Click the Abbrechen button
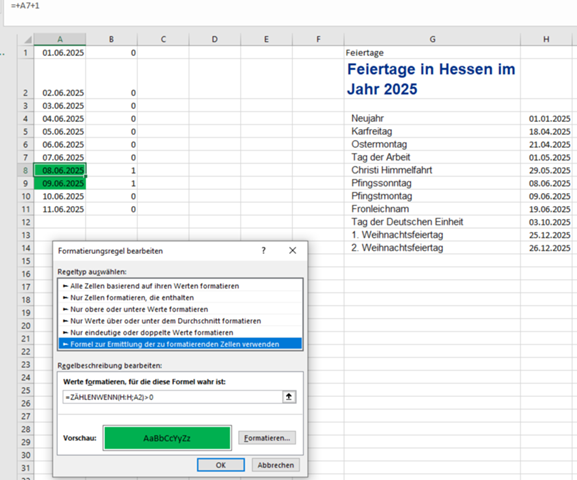Screen dimensions: 577x480 276,465
